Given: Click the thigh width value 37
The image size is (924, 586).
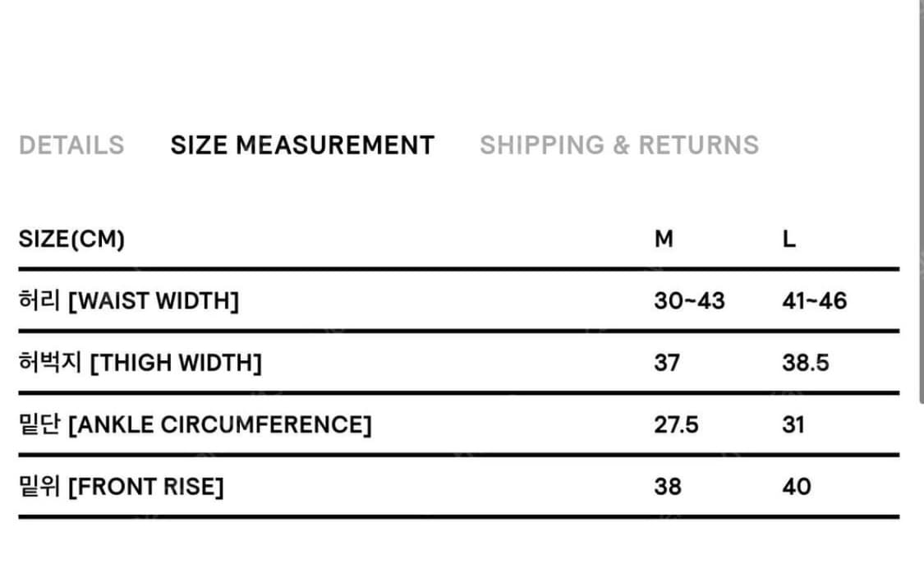Looking at the screenshot, I should click(x=667, y=363).
